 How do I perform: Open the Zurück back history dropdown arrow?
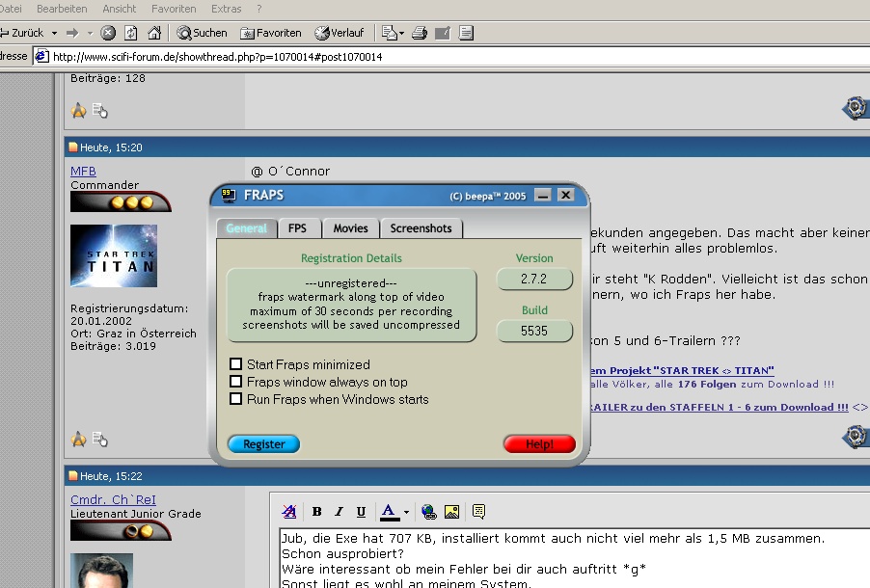54,33
